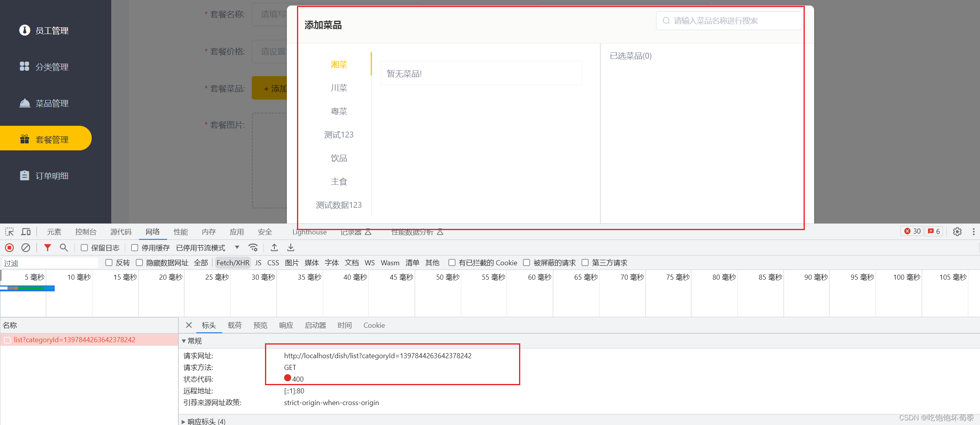Open the network request filter icon
980x425 pixels.
point(47,247)
